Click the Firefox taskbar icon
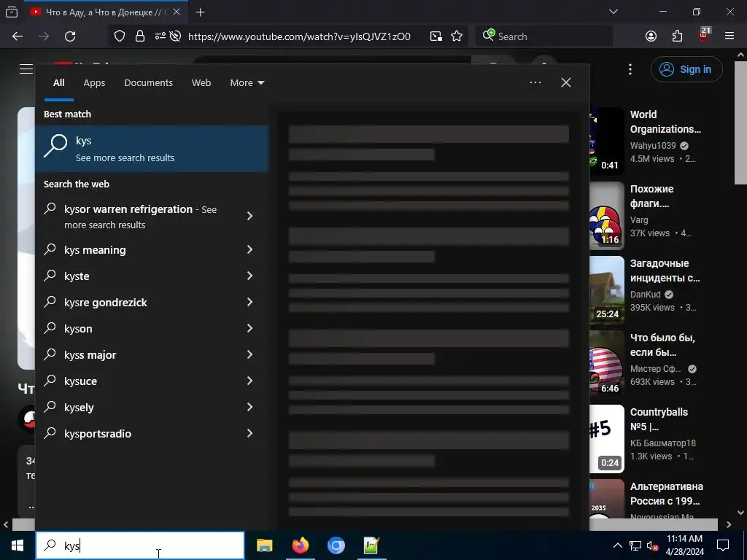Screen dimensions: 747x560 coord(300,545)
